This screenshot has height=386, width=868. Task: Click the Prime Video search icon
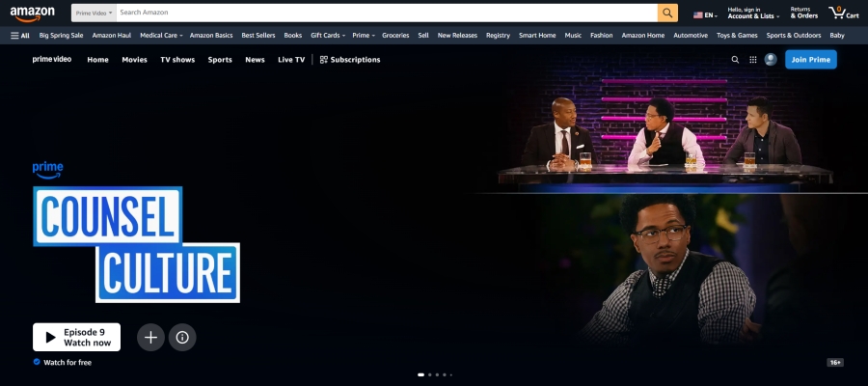(x=735, y=60)
